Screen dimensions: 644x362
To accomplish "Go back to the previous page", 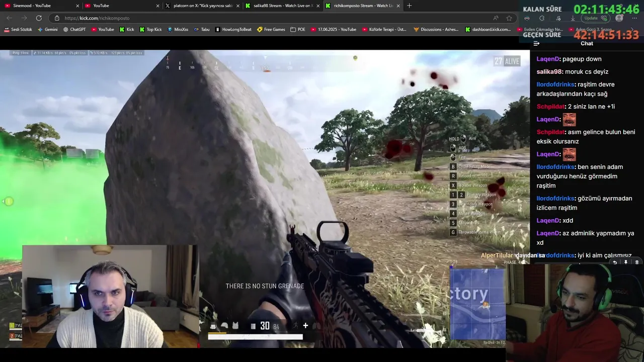I will click(x=10, y=18).
